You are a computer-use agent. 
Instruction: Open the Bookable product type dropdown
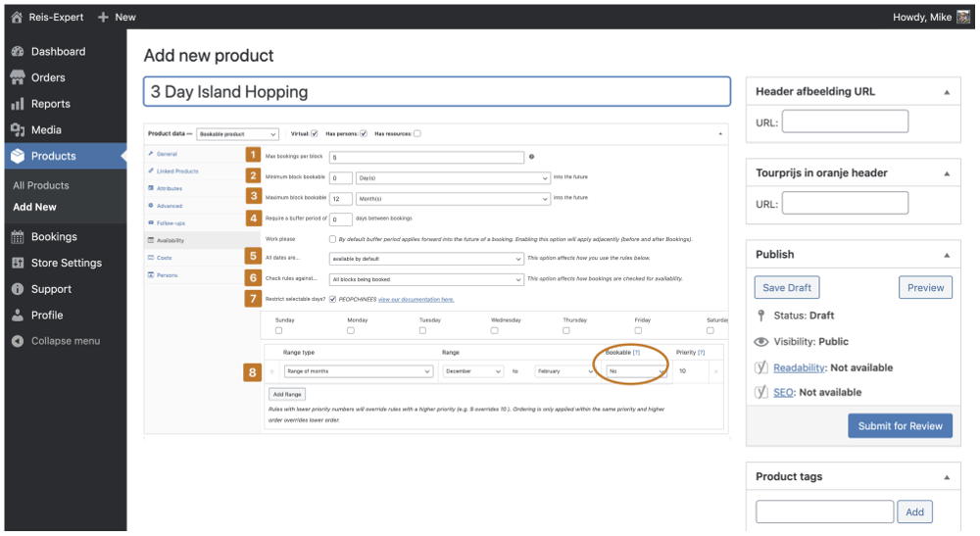(237, 134)
